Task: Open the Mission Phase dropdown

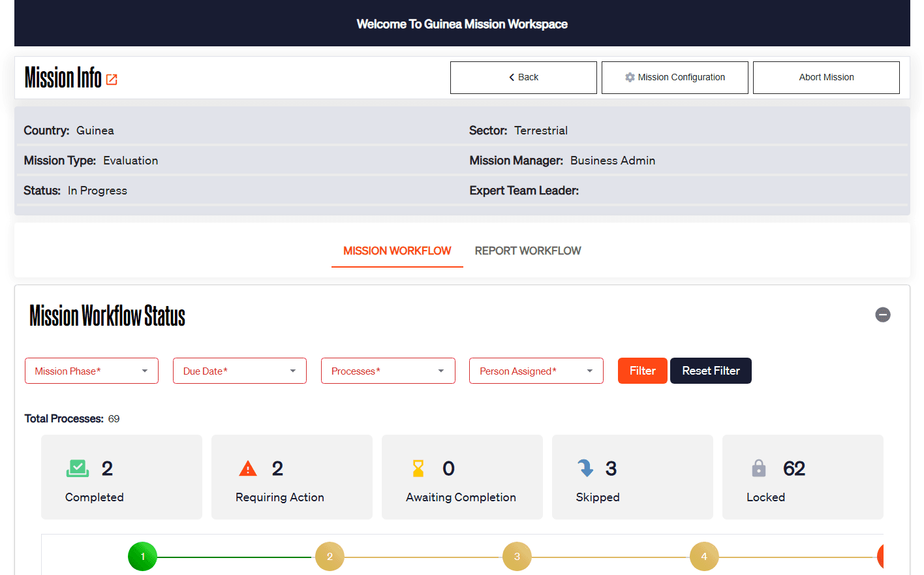Action: pos(91,371)
